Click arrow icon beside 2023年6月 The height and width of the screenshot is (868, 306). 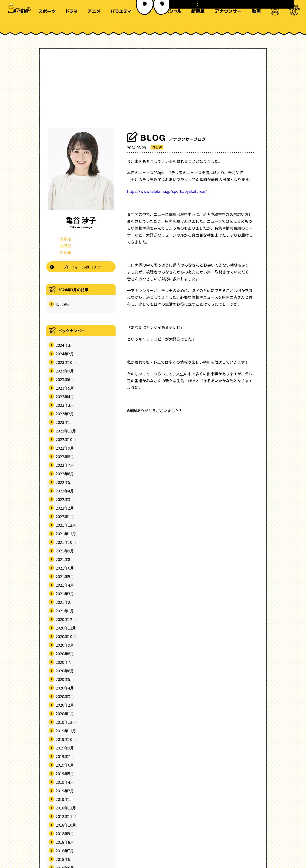[51, 379]
